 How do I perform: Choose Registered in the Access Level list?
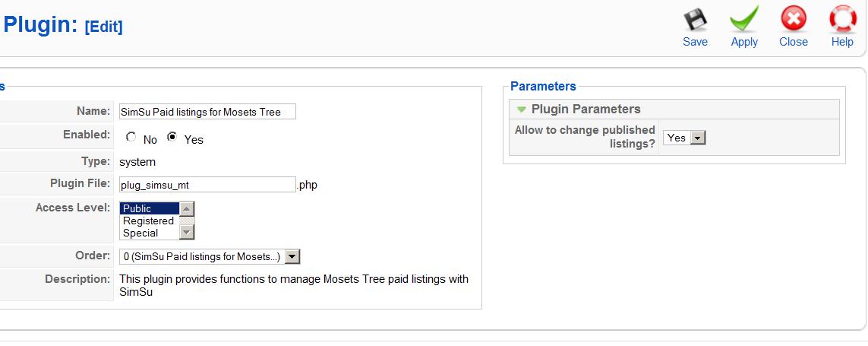coord(149,221)
